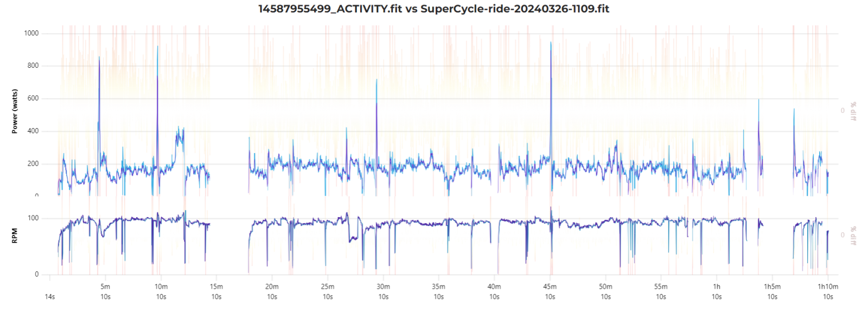868x312 pixels.
Task: Select the 1000 watts tick on power axis
Action: tap(31, 33)
